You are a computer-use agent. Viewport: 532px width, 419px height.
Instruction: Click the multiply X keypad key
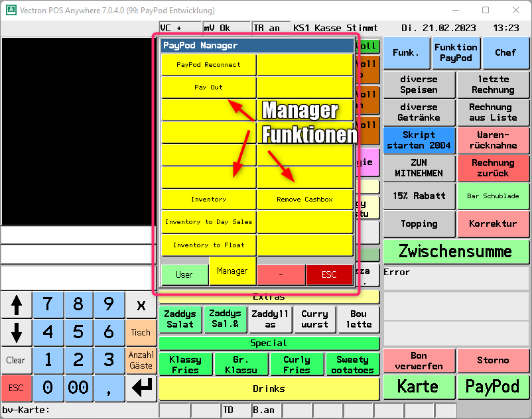(141, 304)
